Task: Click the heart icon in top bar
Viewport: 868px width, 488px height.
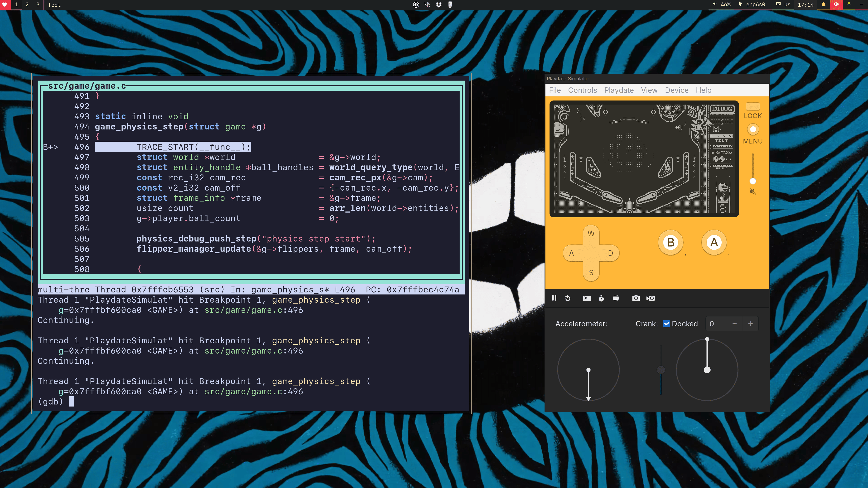Action: click(x=5, y=5)
